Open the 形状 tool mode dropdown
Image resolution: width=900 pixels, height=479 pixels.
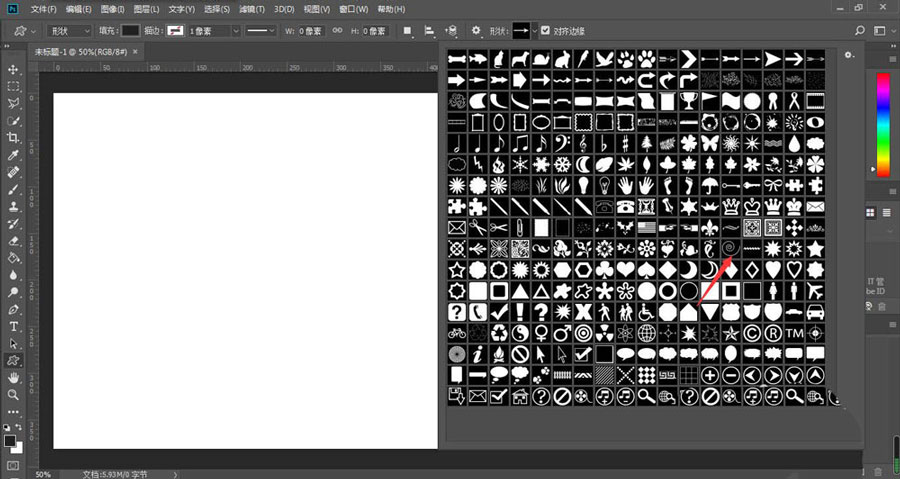click(x=69, y=31)
